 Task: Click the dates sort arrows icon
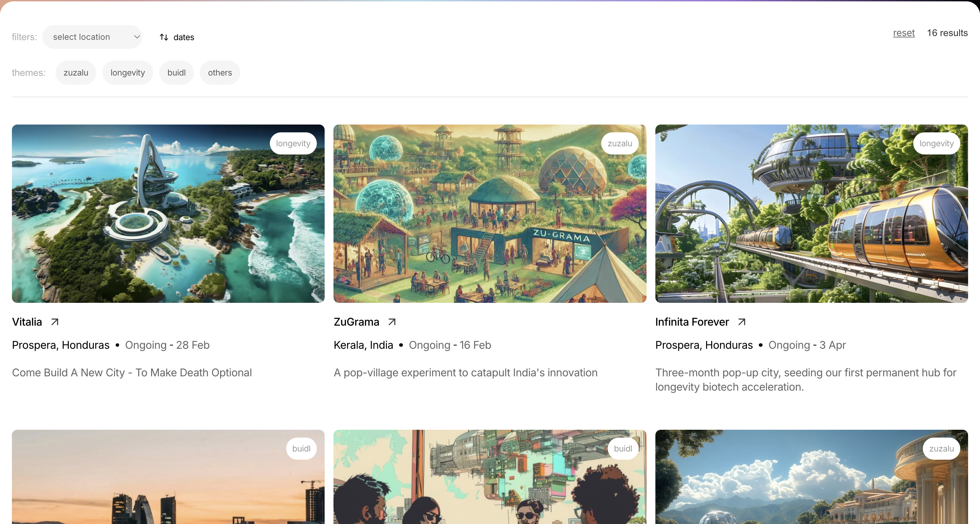pyautogui.click(x=164, y=37)
